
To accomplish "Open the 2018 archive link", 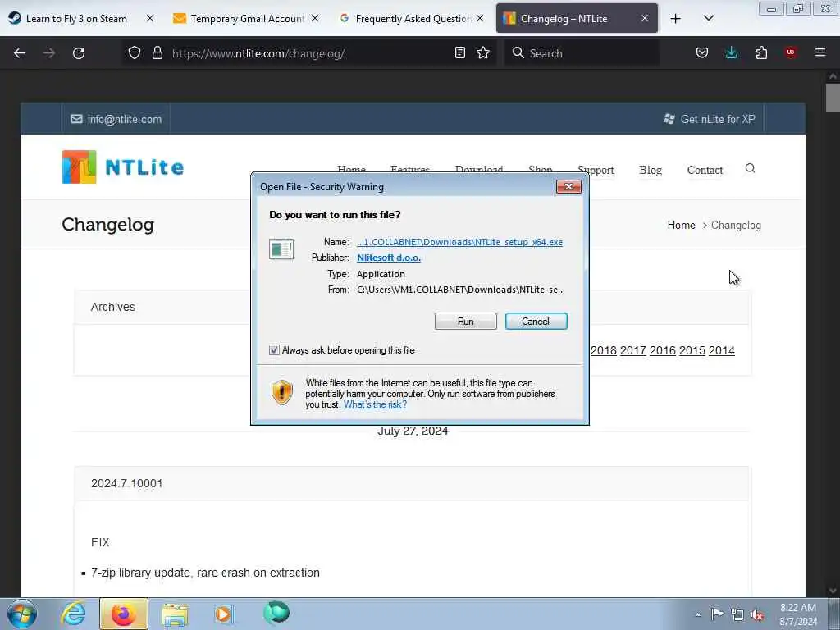I will (603, 350).
